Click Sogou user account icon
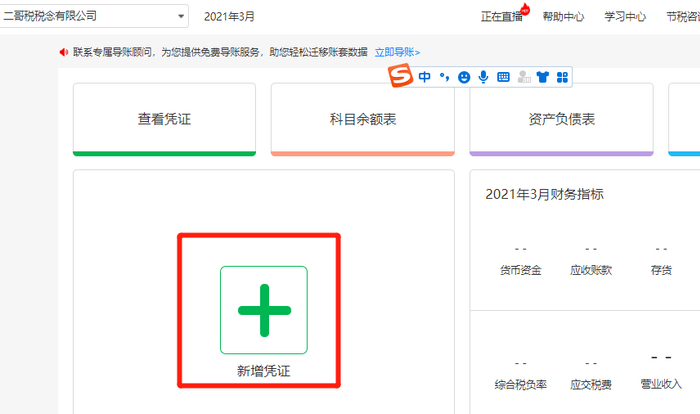 [x=523, y=77]
